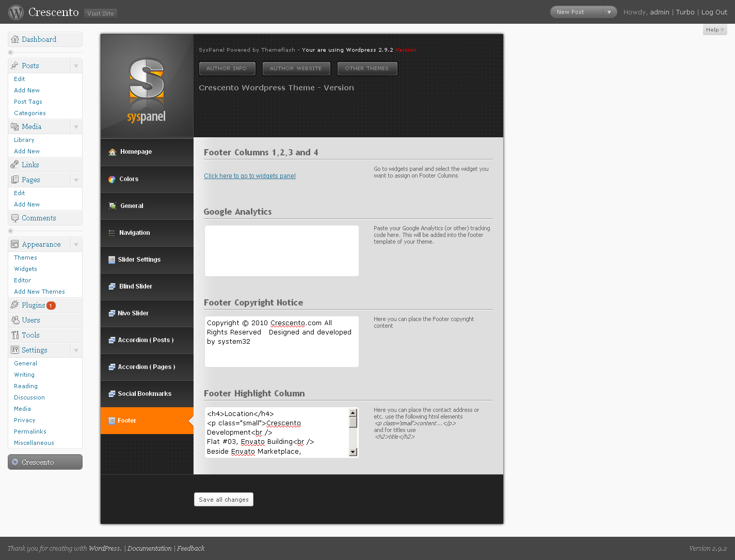Switch to the Homepage tab label
Image resolution: width=735 pixels, height=560 pixels.
click(x=136, y=152)
